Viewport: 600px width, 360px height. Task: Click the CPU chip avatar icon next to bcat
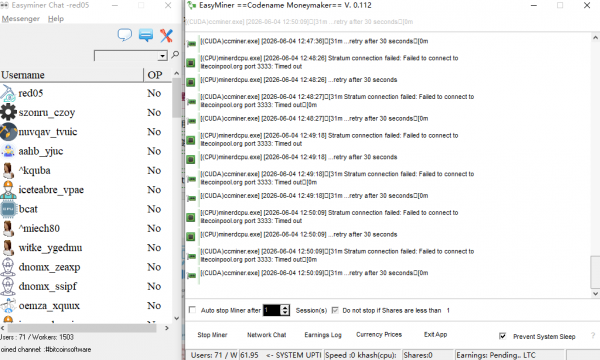pyautogui.click(x=8, y=209)
